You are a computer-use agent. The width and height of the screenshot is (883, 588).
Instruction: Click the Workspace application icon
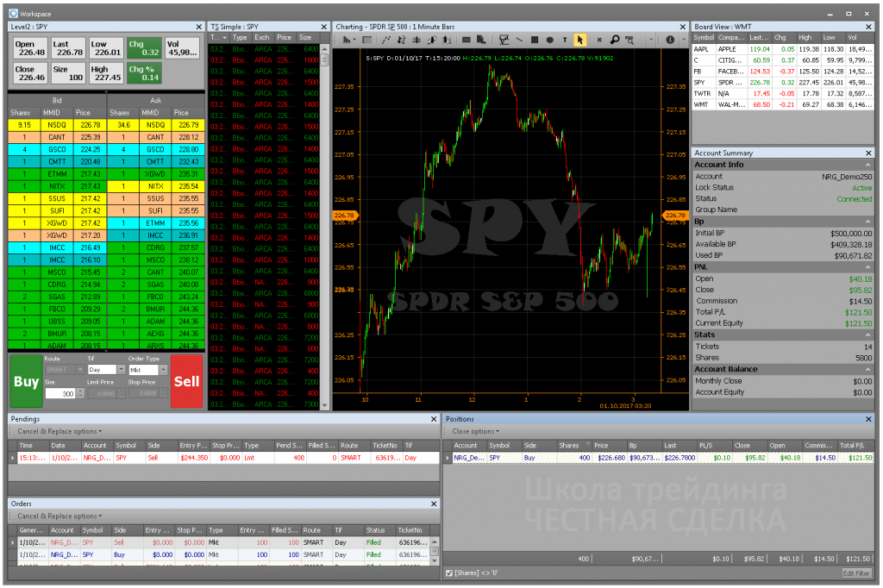14,14
